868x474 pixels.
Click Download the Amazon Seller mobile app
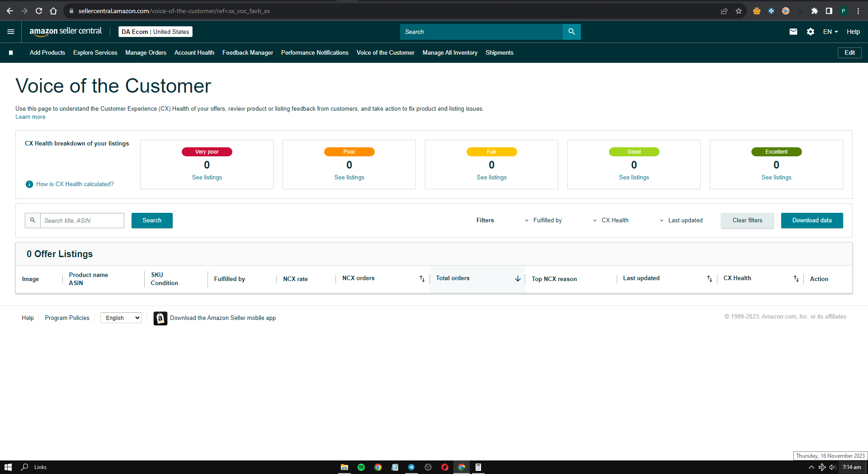pos(223,318)
